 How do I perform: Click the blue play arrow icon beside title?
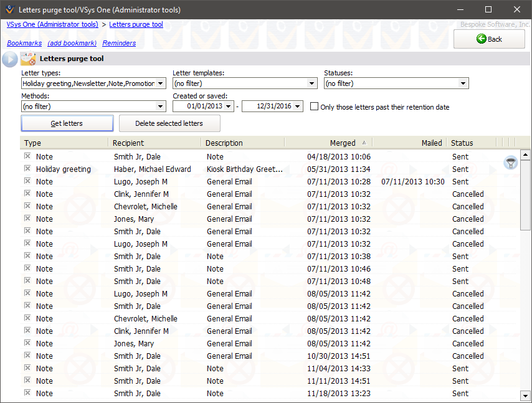click(x=10, y=59)
